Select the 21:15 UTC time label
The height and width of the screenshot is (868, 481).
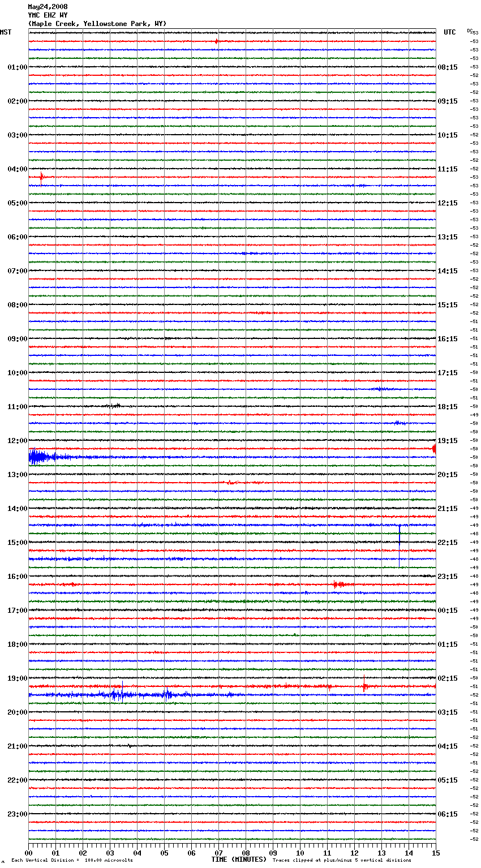pos(448,509)
